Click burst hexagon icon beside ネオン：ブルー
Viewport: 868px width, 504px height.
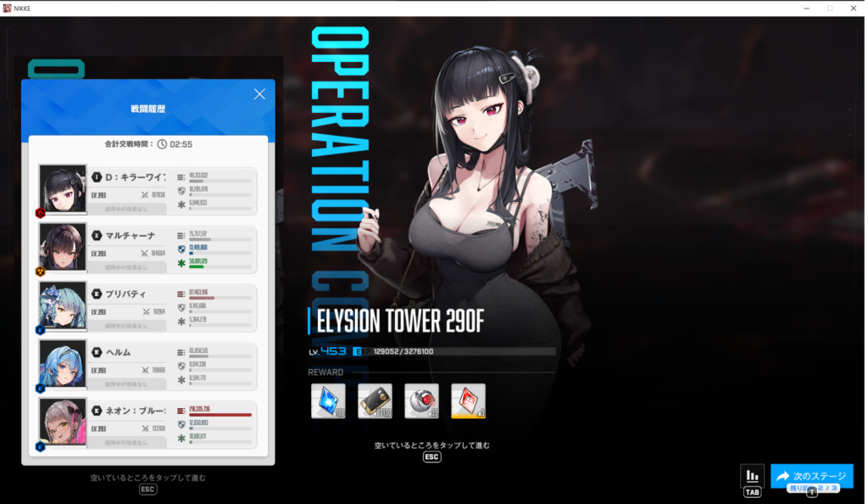point(97,411)
